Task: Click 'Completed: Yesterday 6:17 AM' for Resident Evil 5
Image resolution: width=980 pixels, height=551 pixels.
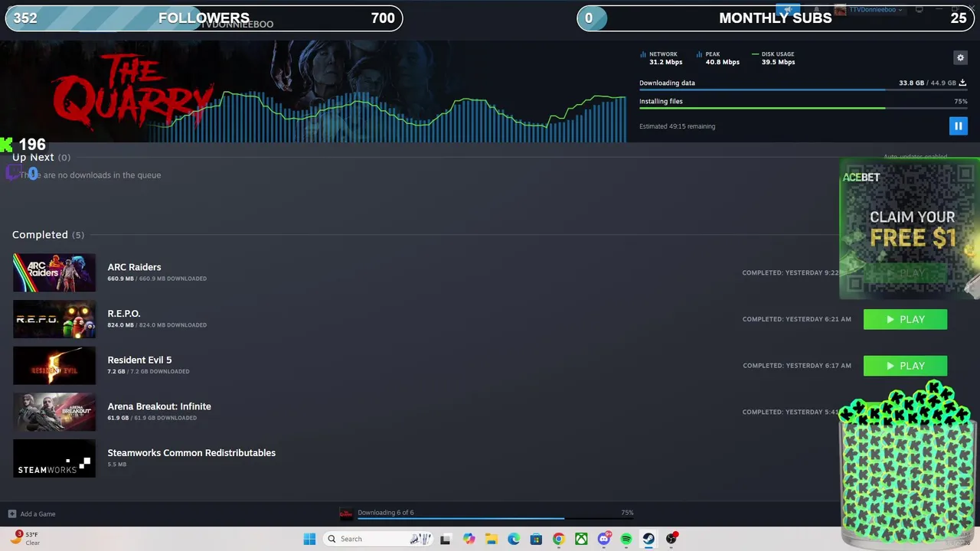Action: [x=796, y=366]
